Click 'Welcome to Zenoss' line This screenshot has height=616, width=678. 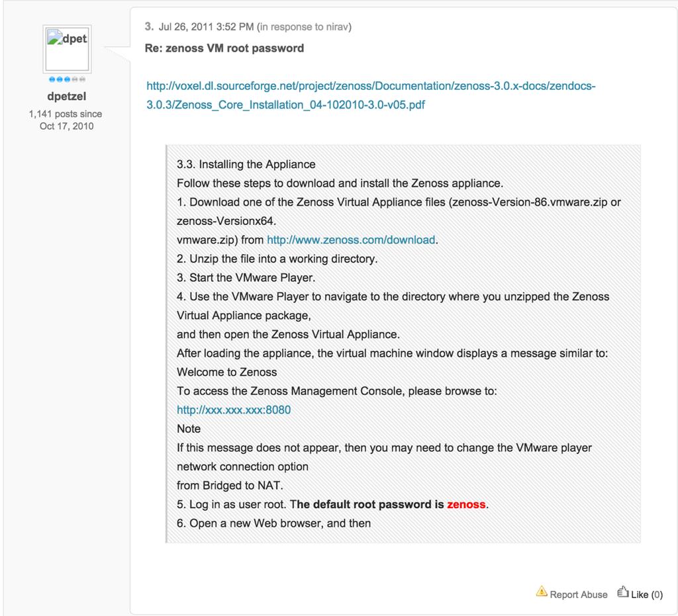227,373
